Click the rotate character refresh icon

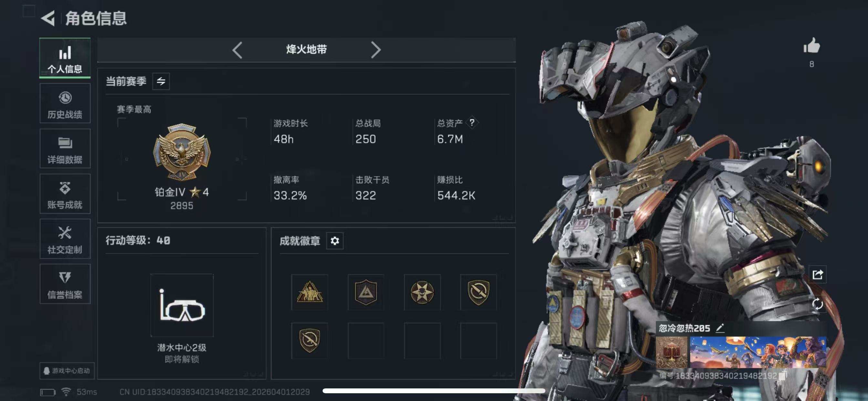click(817, 304)
